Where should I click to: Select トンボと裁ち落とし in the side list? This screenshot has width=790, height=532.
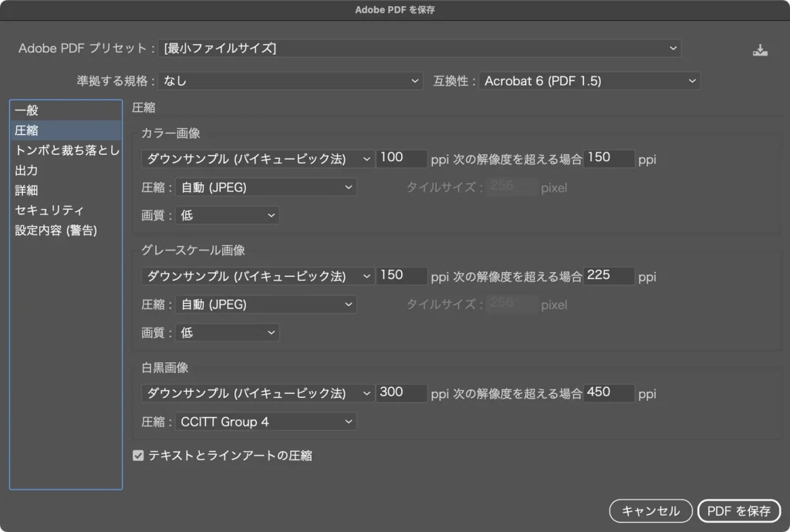point(66,150)
